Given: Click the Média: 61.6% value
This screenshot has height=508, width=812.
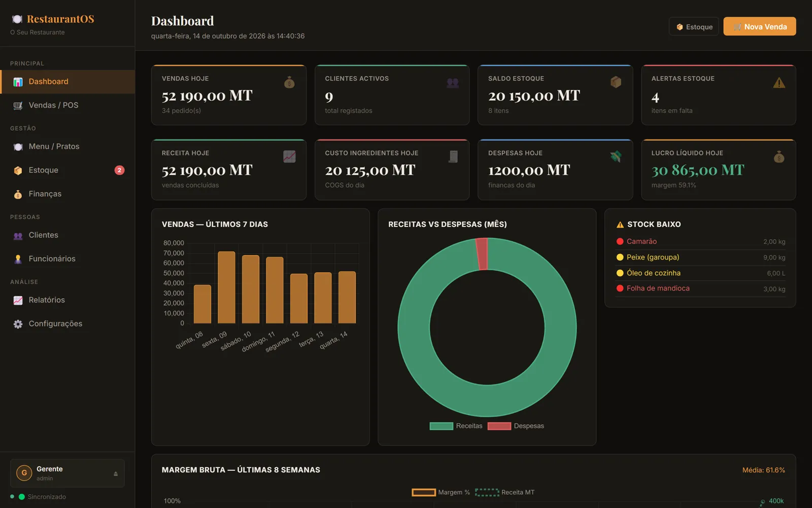Looking at the screenshot, I should point(763,470).
